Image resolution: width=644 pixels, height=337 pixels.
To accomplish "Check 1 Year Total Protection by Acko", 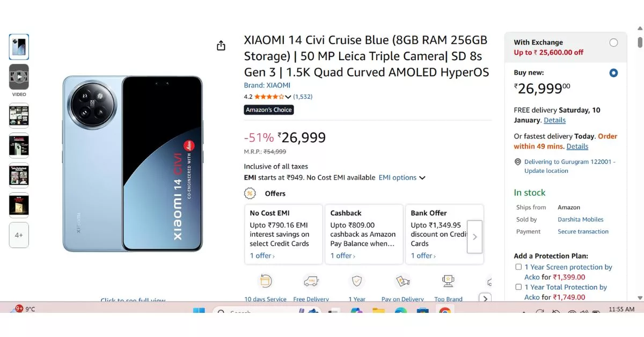I will click(518, 287).
